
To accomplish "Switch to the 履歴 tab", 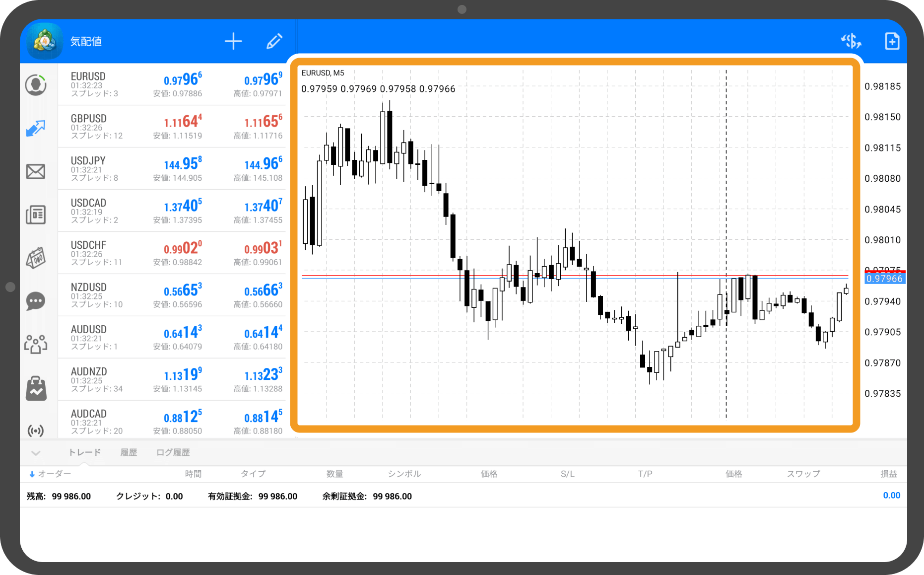I will coord(129,452).
